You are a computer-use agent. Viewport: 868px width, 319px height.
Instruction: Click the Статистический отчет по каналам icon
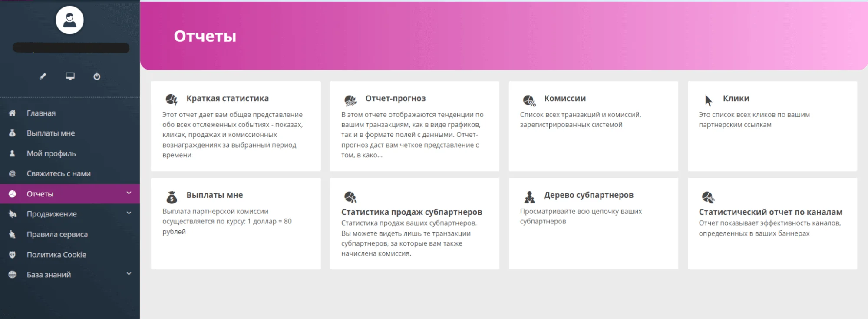click(x=708, y=197)
